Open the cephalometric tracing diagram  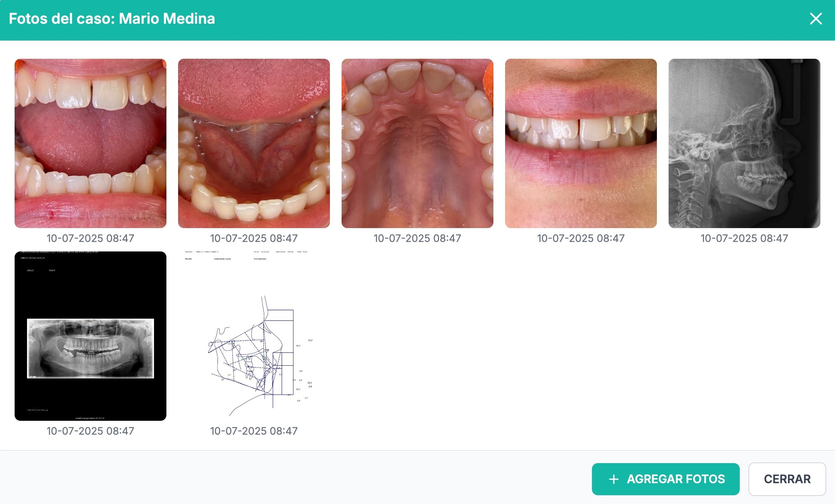254,336
